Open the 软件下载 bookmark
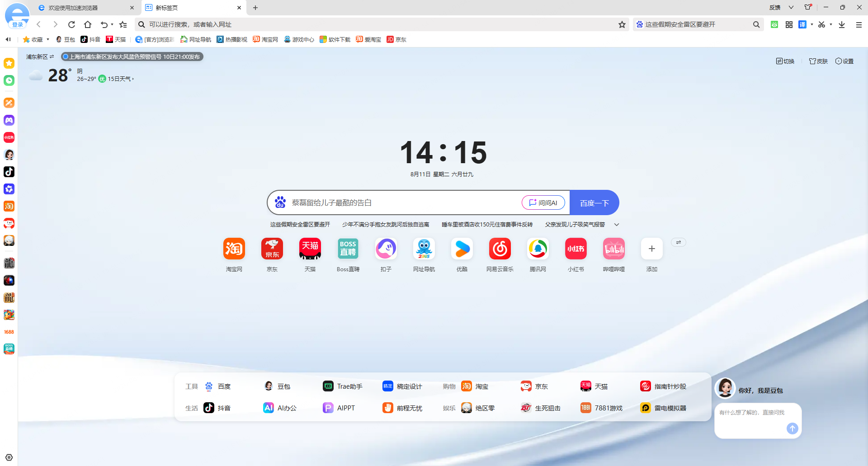The image size is (868, 466). coord(335,39)
